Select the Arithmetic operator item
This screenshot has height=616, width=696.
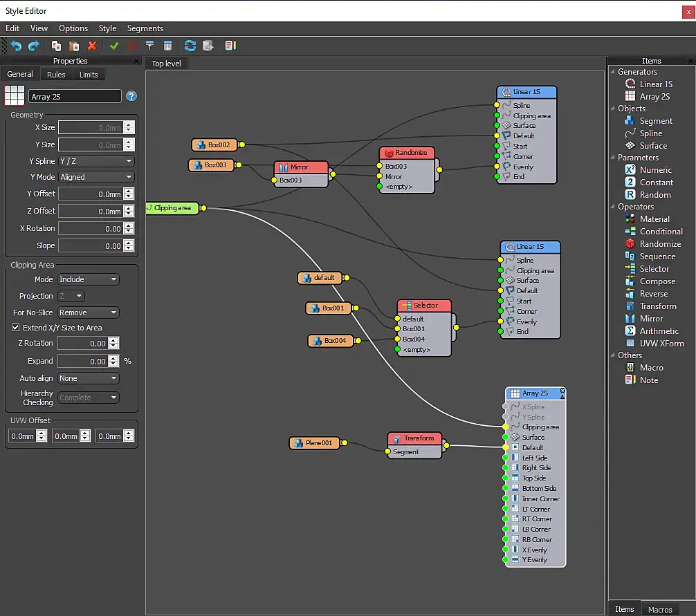click(x=659, y=331)
